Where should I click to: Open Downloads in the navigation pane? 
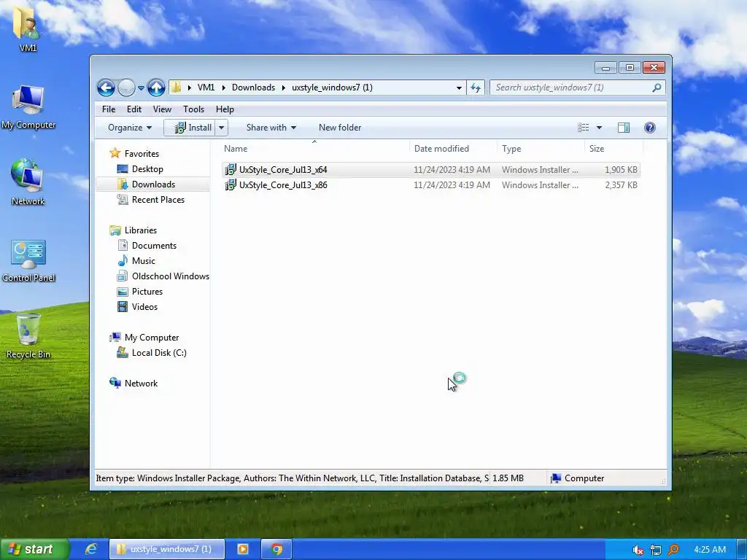point(153,184)
